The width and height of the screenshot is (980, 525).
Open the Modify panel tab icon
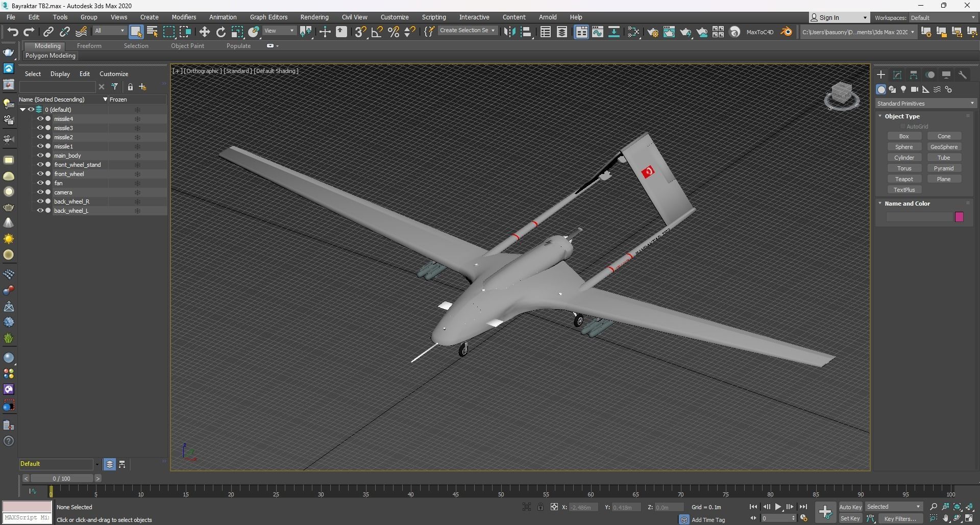pos(897,74)
